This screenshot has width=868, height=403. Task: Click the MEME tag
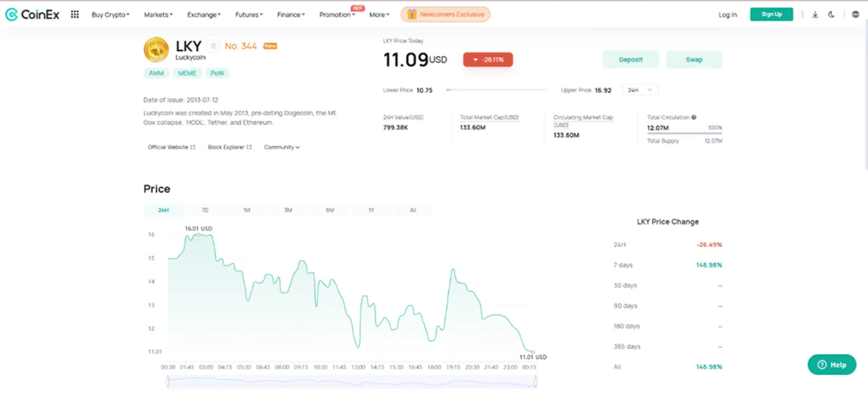click(x=187, y=73)
